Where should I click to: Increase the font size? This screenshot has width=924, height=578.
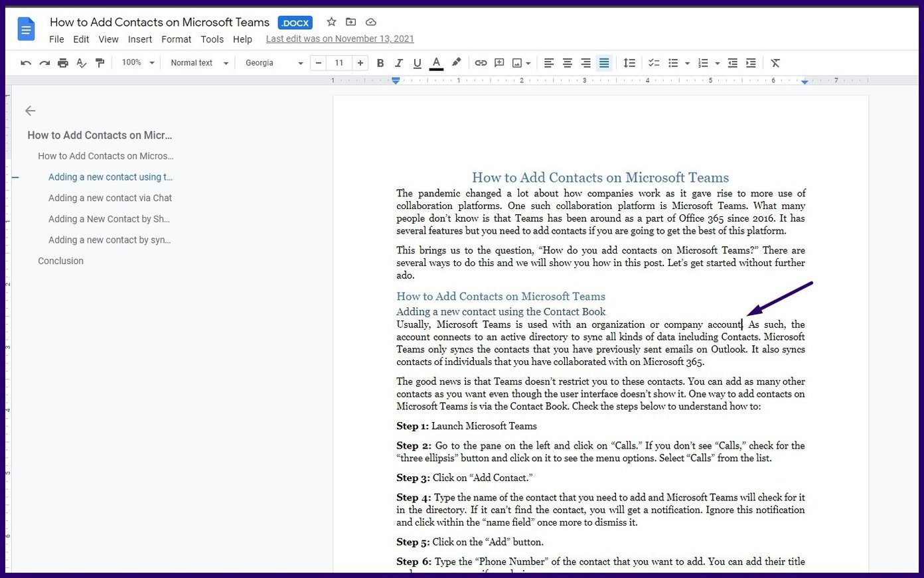tap(360, 63)
